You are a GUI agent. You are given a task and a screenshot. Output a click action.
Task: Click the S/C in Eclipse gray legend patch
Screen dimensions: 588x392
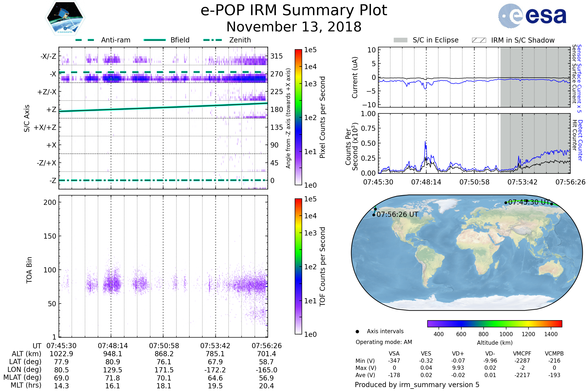coord(400,40)
